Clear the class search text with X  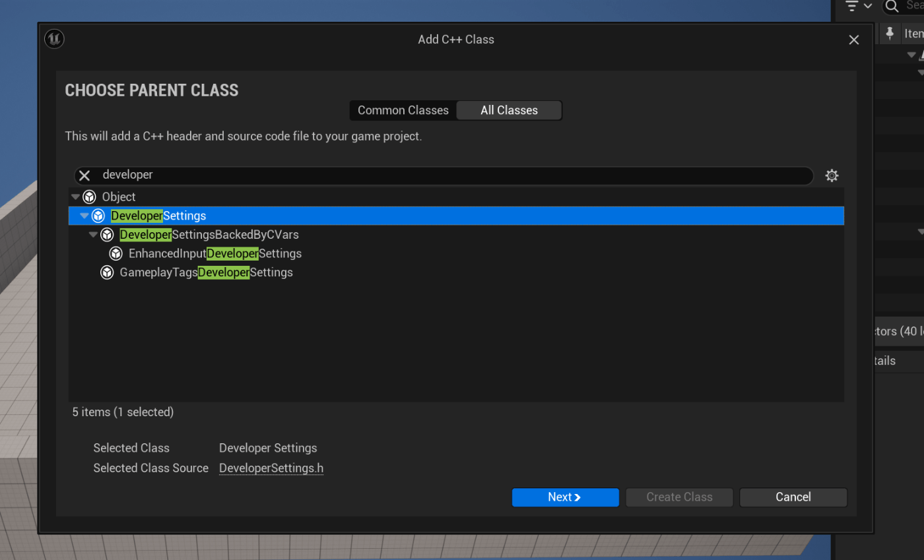(x=84, y=175)
